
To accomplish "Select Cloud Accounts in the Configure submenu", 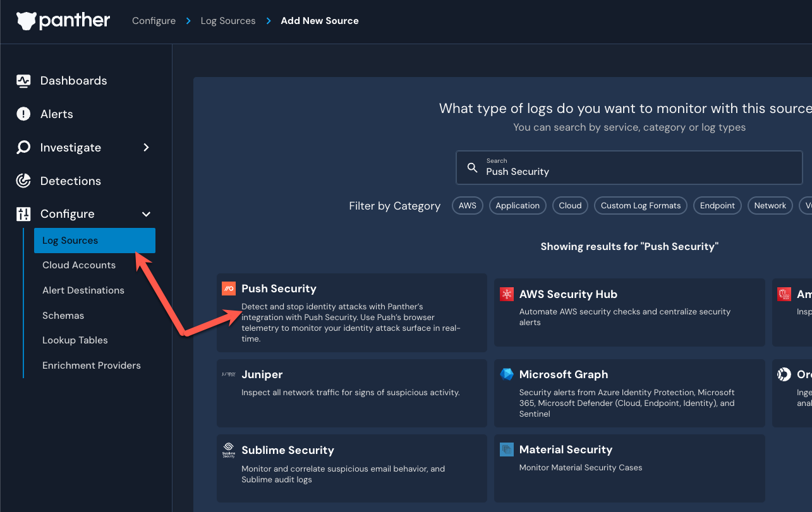I will [79, 265].
